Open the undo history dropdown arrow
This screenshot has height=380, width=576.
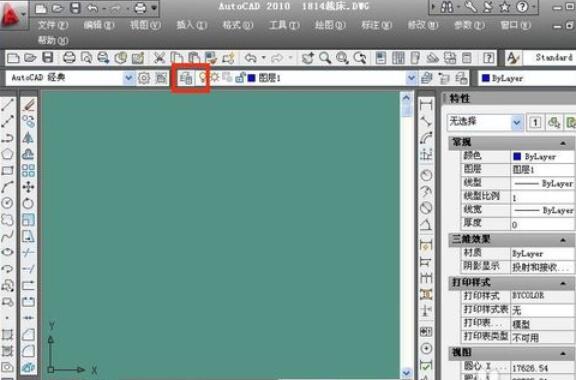[x=264, y=58]
